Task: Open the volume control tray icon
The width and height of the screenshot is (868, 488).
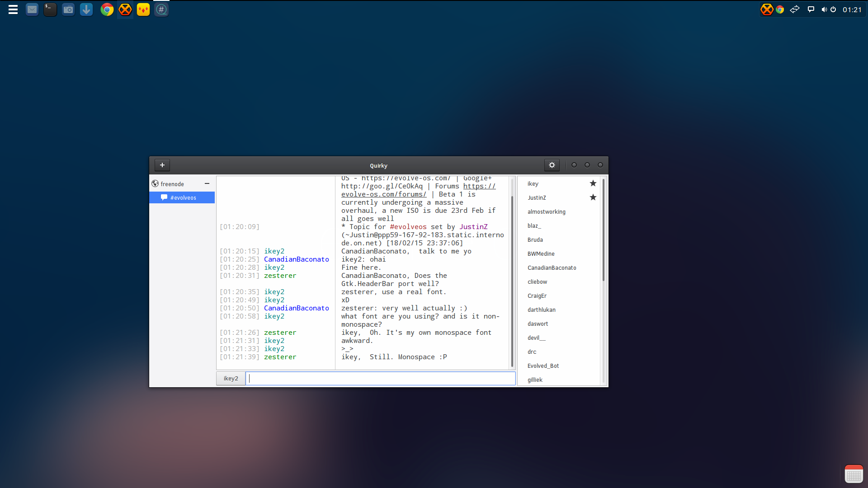Action: (824, 9)
